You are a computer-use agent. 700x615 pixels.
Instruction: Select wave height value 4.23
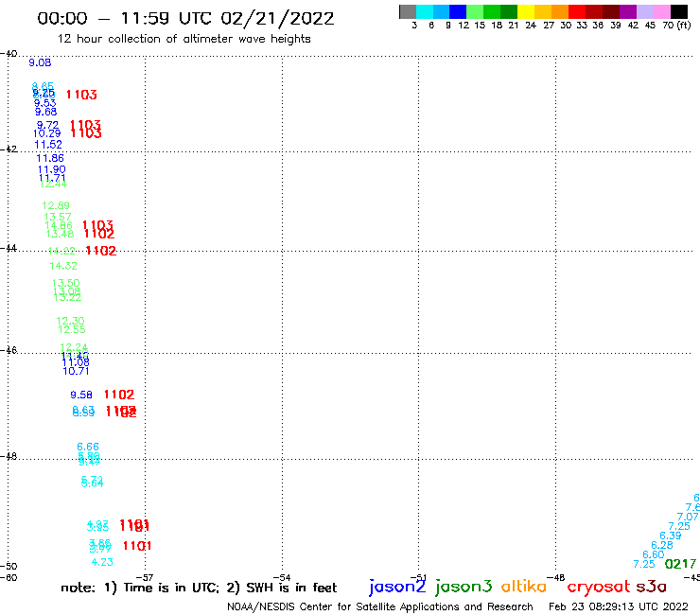coord(102,562)
